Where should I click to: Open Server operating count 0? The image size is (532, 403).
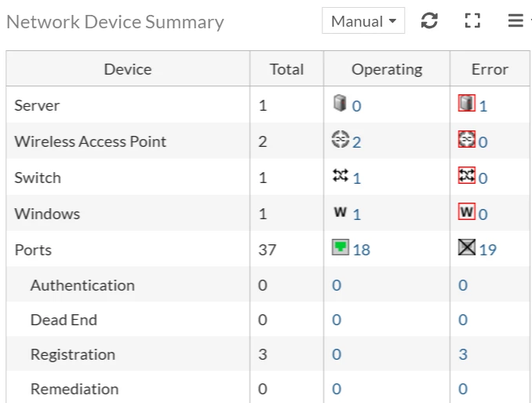point(356,106)
